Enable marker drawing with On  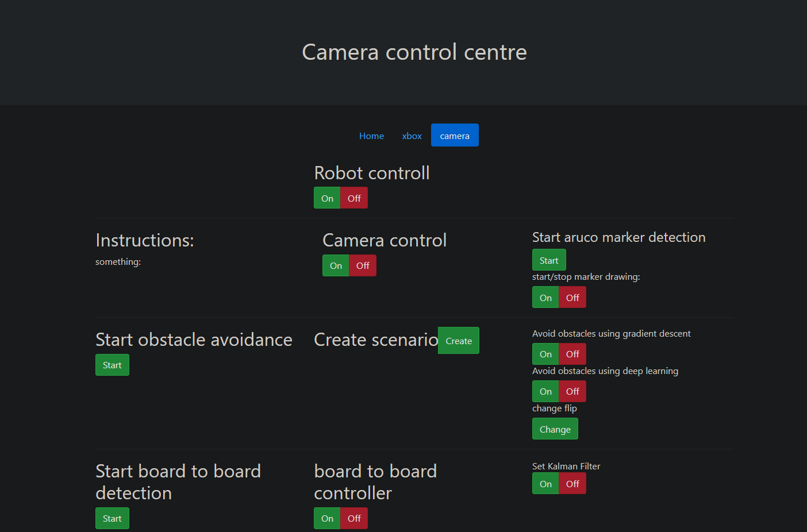click(545, 298)
